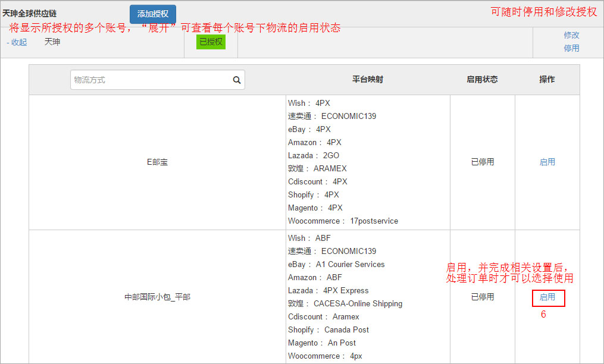Viewport: 604px width, 364px height.
Task: Click the search magnifier icon
Action: (x=236, y=80)
